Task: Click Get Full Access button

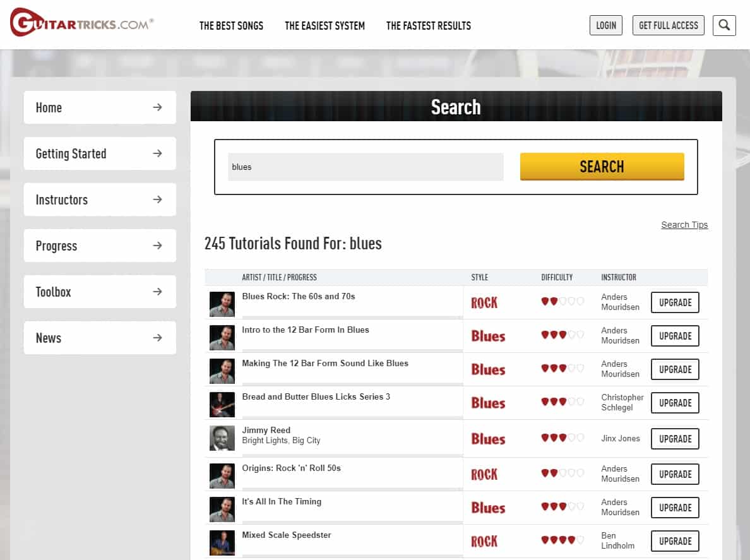Action: click(668, 25)
